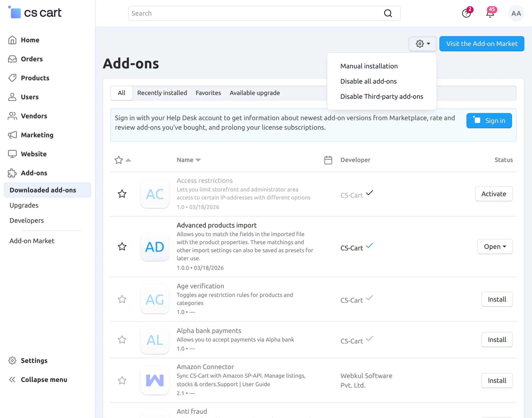This screenshot has width=532, height=418.
Task: Expand the gear dropdown near Add-on Market
Action: click(423, 44)
